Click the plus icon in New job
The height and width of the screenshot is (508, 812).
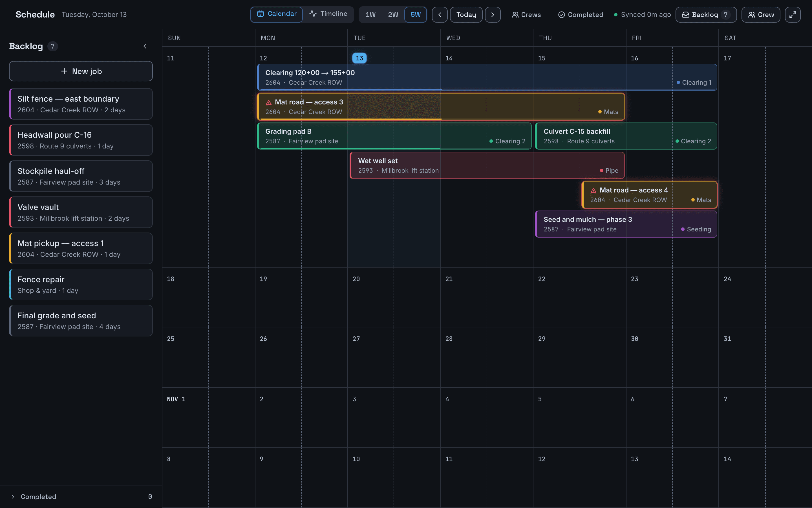click(64, 71)
